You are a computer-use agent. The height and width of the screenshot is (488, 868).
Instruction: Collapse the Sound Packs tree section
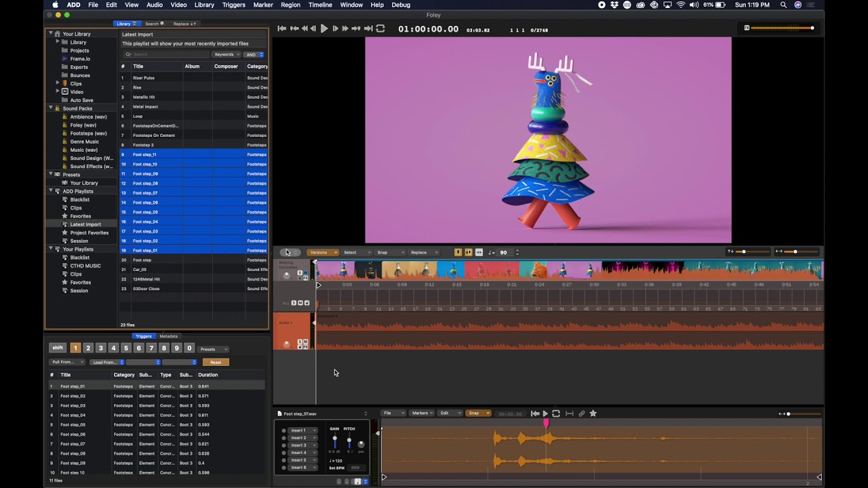[50, 108]
